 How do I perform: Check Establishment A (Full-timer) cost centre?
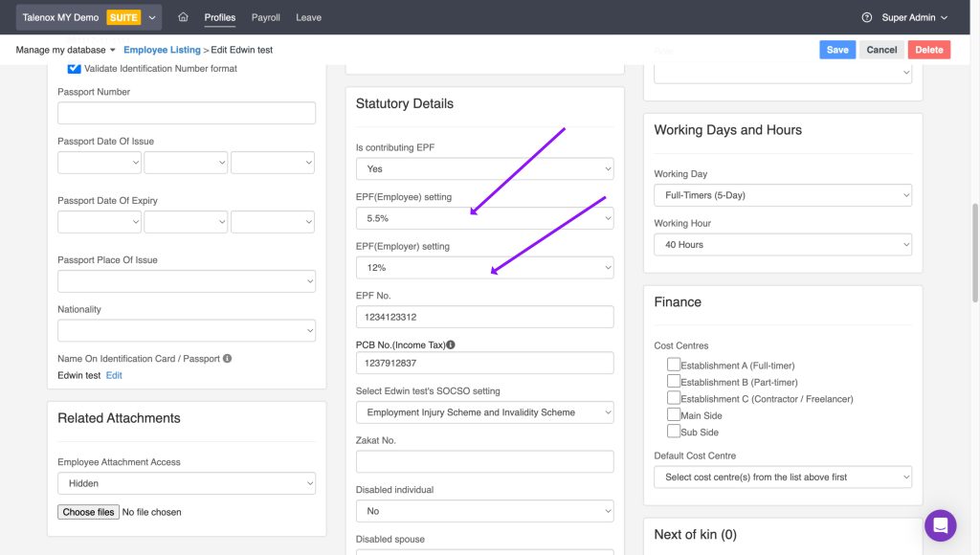pyautogui.click(x=674, y=365)
